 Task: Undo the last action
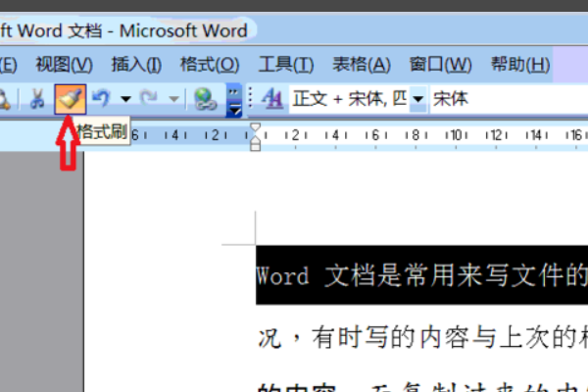click(x=101, y=99)
